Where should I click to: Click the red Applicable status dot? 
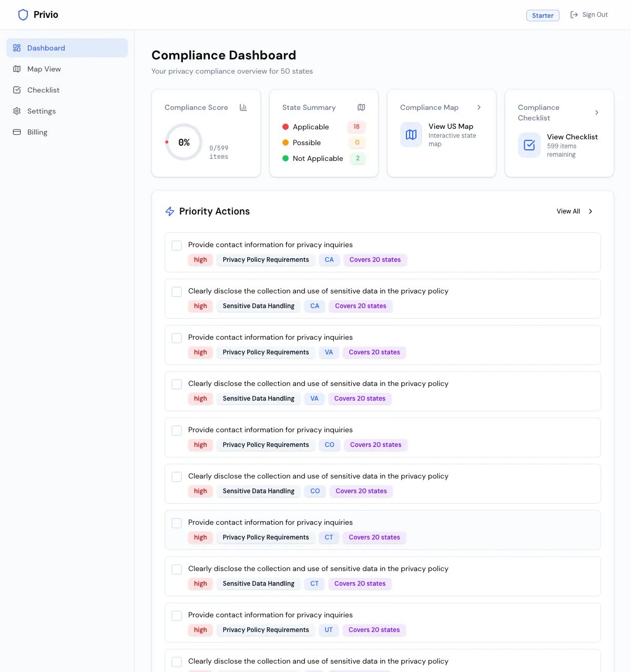point(286,127)
